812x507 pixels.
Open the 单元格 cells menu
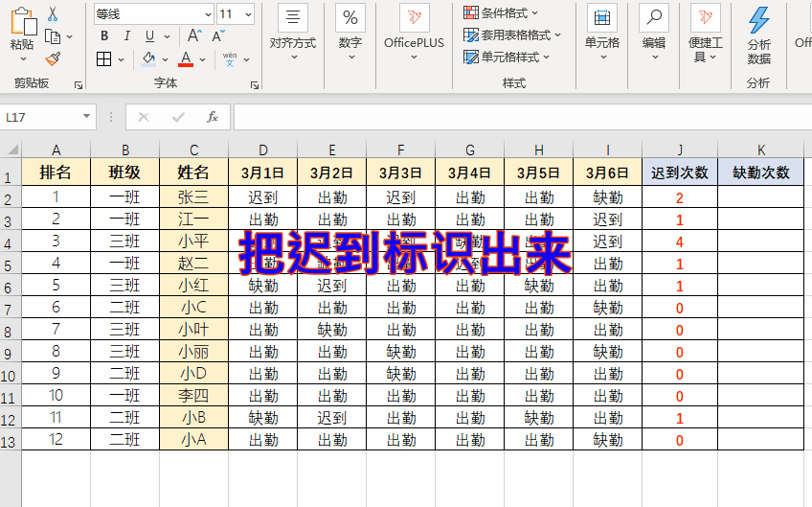(x=602, y=34)
